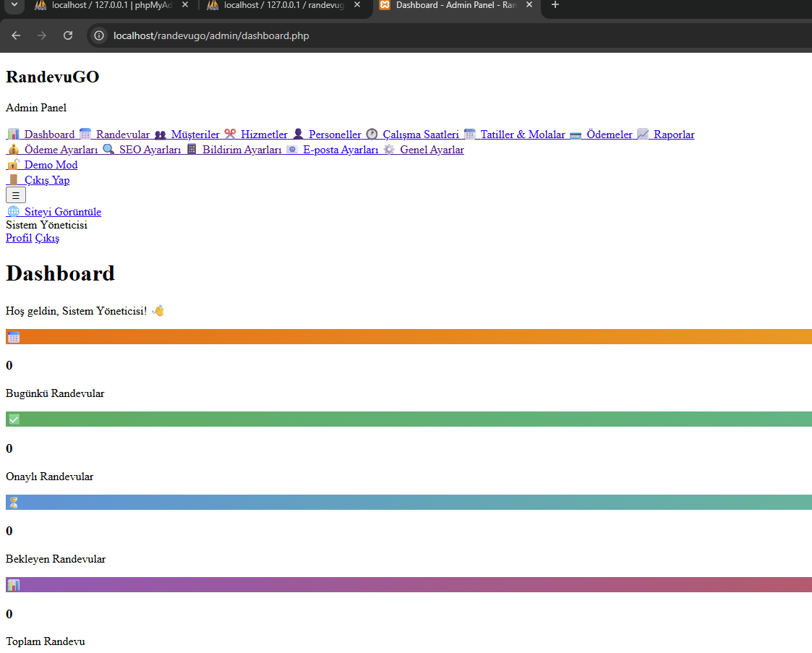The height and width of the screenshot is (653, 812).
Task: Open the Randevular calendar icon link
Action: 85,135
